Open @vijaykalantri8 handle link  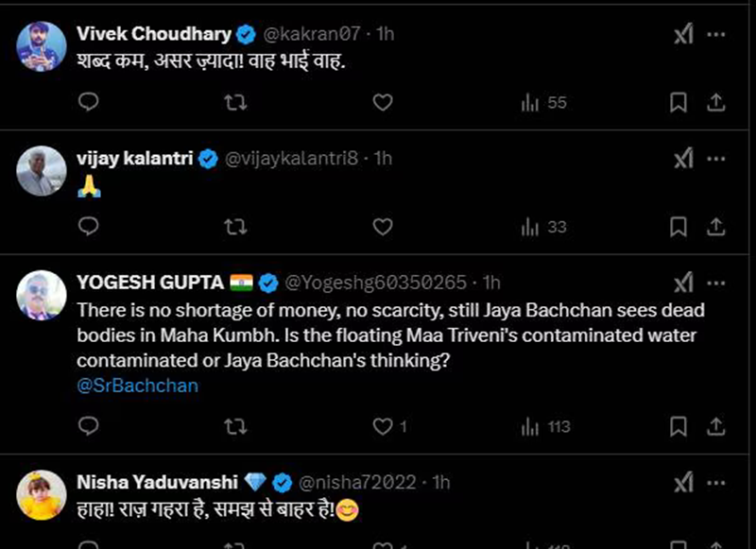tap(290, 159)
